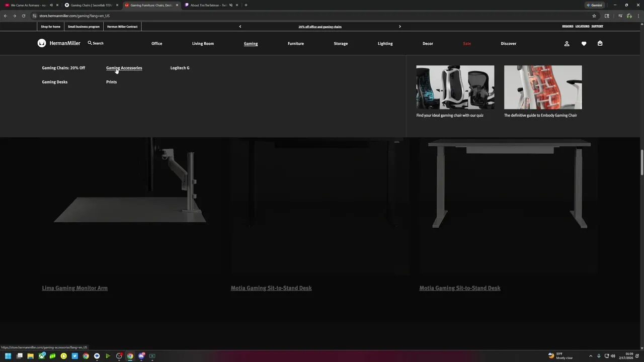Open Chrome three-dot menu
Image resolution: width=644 pixels, height=362 pixels.
638,16
